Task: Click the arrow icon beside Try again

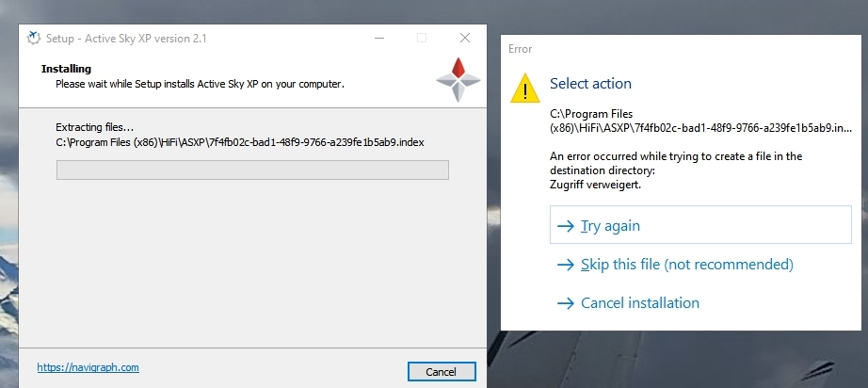Action: [x=565, y=226]
